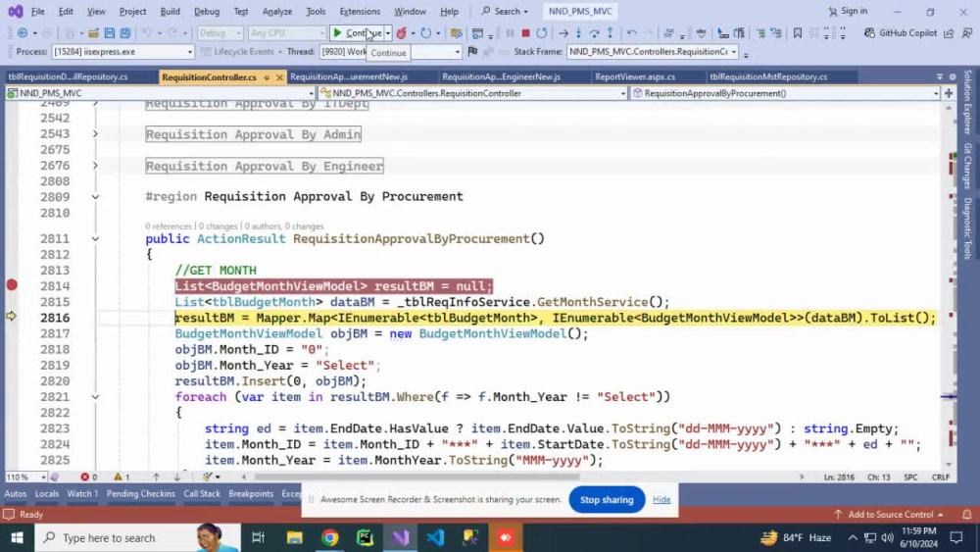This screenshot has width=980, height=552.
Task: Close the RequisitionController.cs tab
Action: click(279, 76)
